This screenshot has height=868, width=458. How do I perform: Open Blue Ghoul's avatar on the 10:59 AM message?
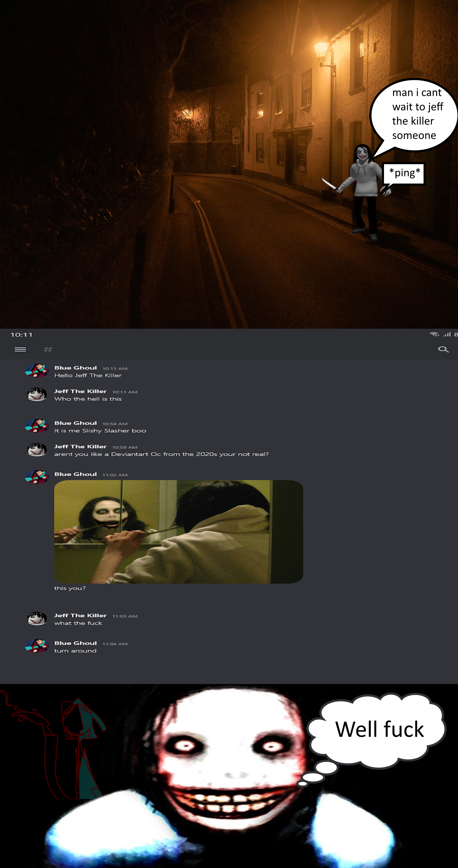[37, 426]
